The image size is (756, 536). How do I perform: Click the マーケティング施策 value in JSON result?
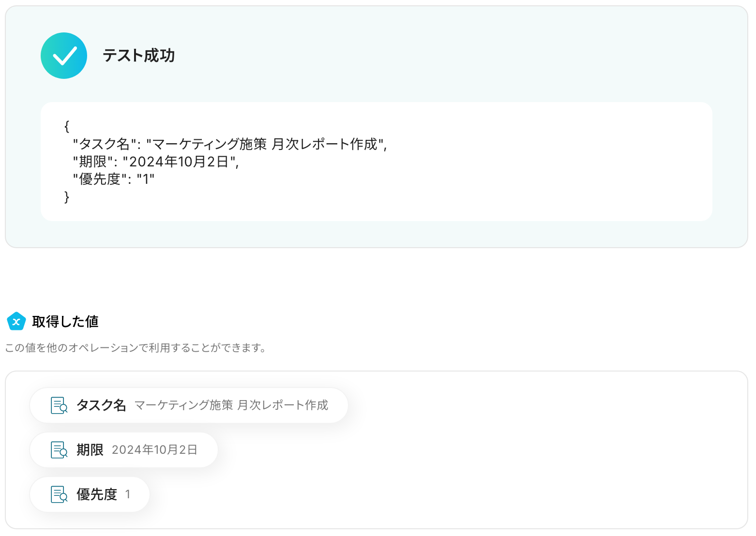coord(266,144)
